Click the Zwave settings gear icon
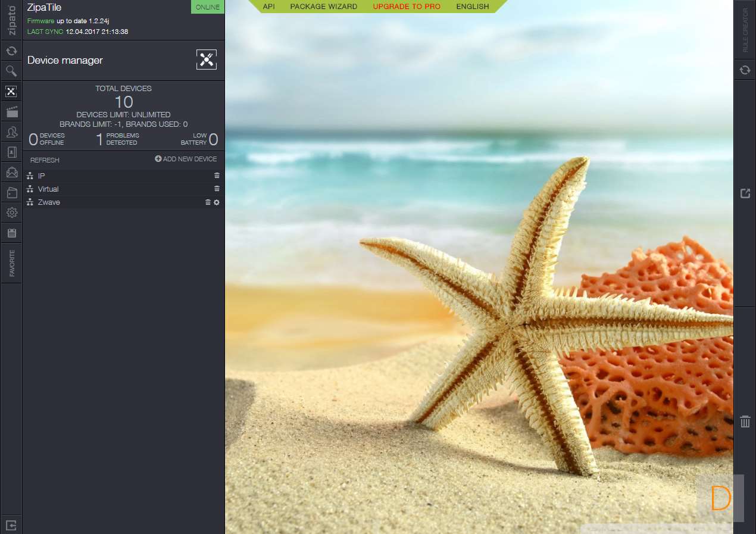This screenshot has width=756, height=534. pyautogui.click(x=217, y=202)
